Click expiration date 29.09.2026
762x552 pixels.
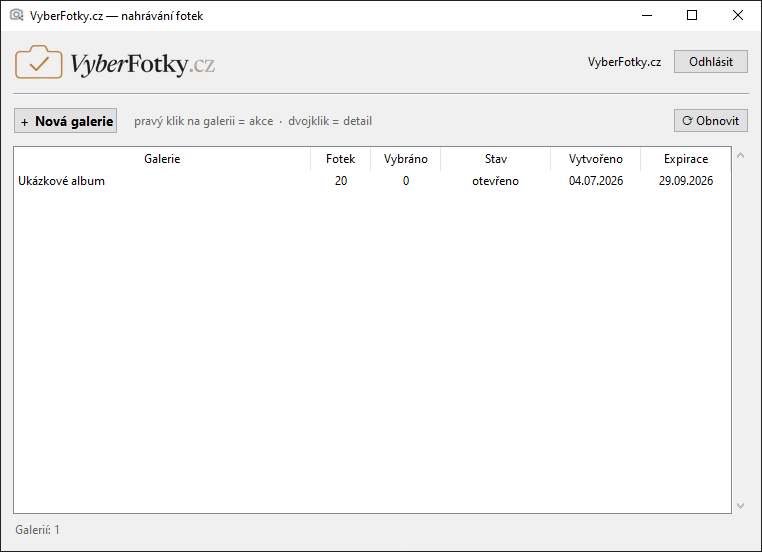[x=686, y=181]
